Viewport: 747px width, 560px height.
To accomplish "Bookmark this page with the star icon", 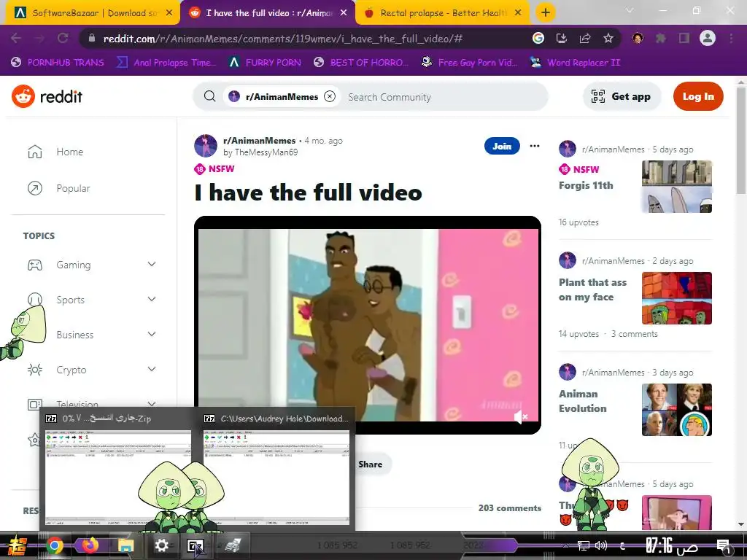I will coord(608,38).
